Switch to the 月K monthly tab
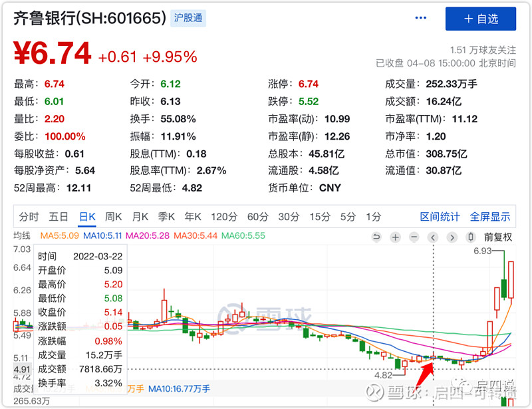This screenshot has height=409, width=532. point(140,216)
